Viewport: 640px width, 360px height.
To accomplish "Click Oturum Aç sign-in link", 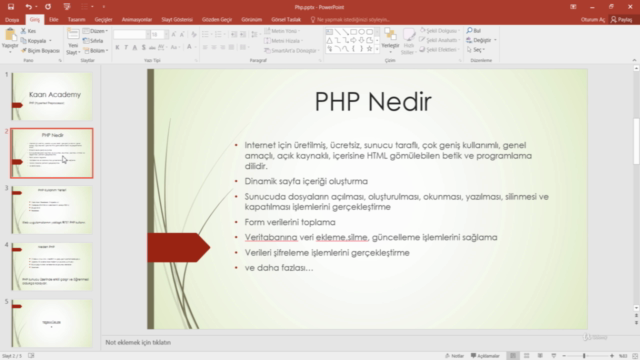I will (x=593, y=20).
